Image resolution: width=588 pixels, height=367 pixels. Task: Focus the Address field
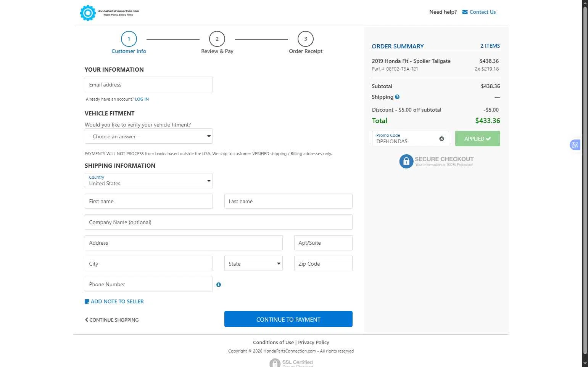[184, 243]
